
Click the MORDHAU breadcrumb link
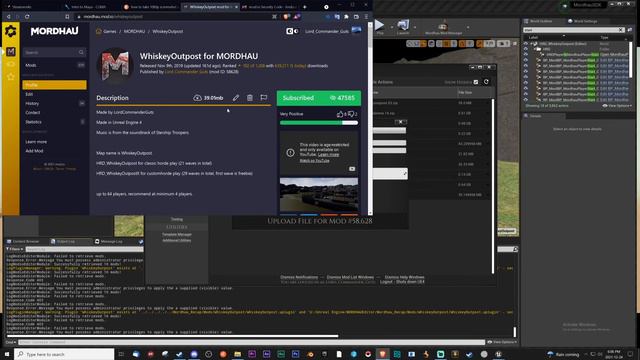(134, 31)
